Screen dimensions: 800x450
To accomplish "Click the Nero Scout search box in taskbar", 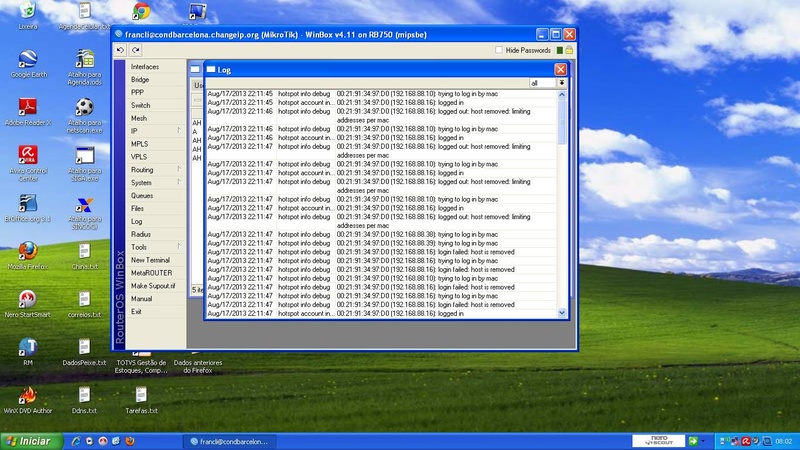I will (658, 441).
